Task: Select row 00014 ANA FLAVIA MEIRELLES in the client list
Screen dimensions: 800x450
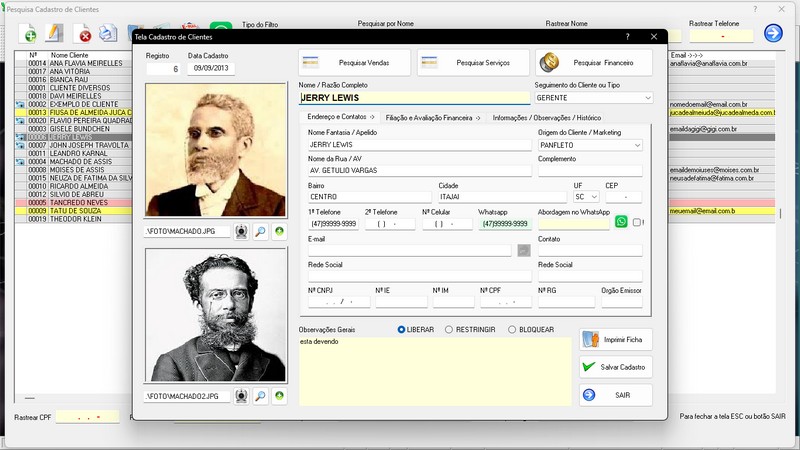Action: coord(74,63)
